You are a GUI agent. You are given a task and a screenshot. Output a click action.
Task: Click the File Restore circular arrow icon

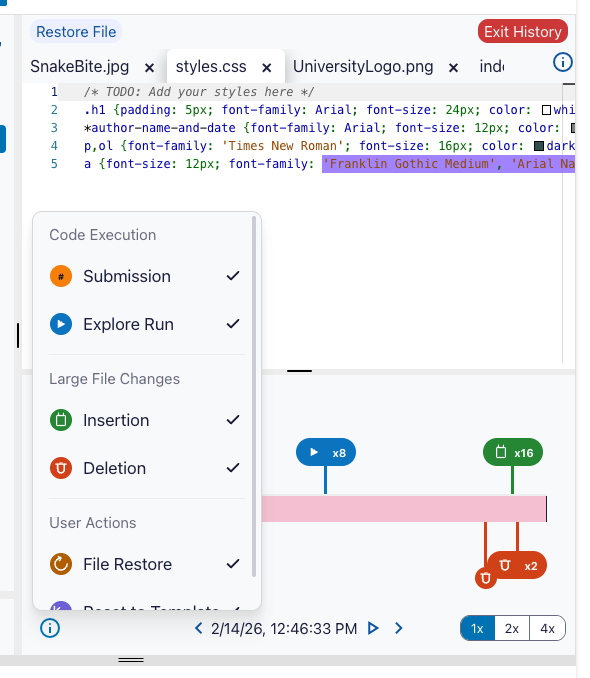tap(61, 564)
